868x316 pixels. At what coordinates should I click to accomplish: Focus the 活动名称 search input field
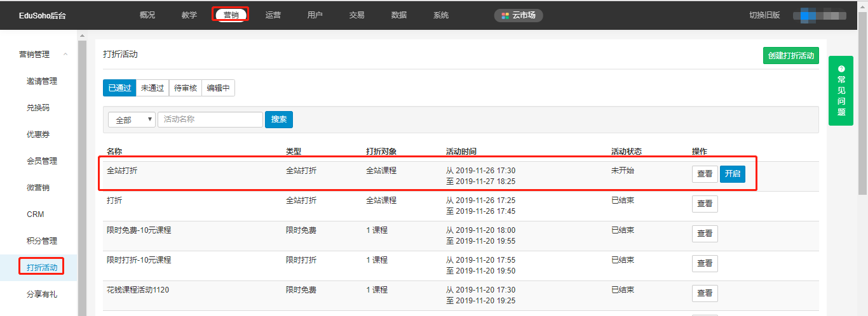(x=210, y=120)
